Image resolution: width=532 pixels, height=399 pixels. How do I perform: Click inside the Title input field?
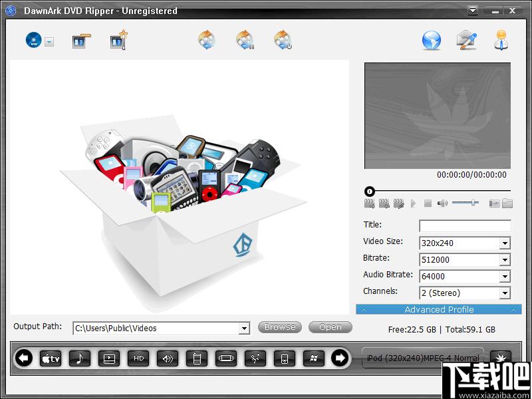[465, 226]
